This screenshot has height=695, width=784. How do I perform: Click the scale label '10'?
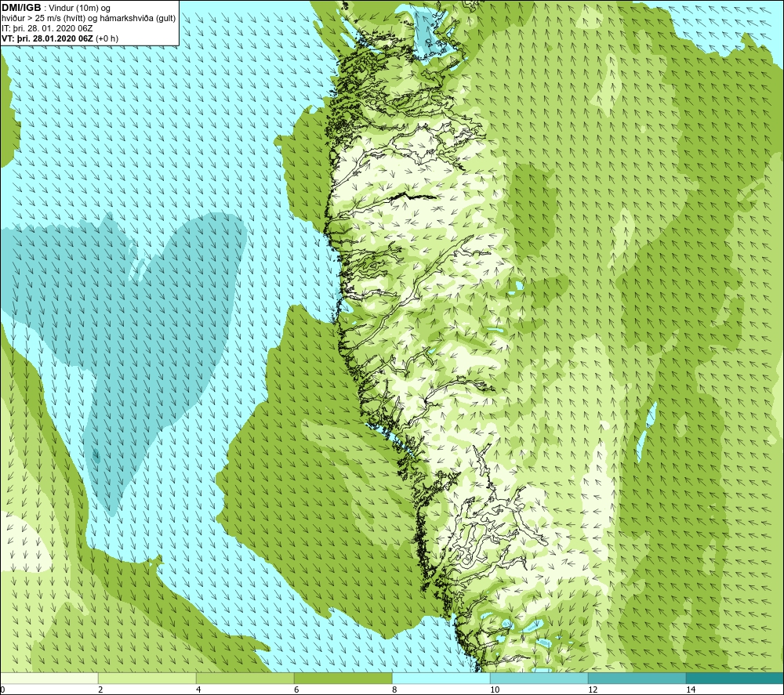coord(495,690)
